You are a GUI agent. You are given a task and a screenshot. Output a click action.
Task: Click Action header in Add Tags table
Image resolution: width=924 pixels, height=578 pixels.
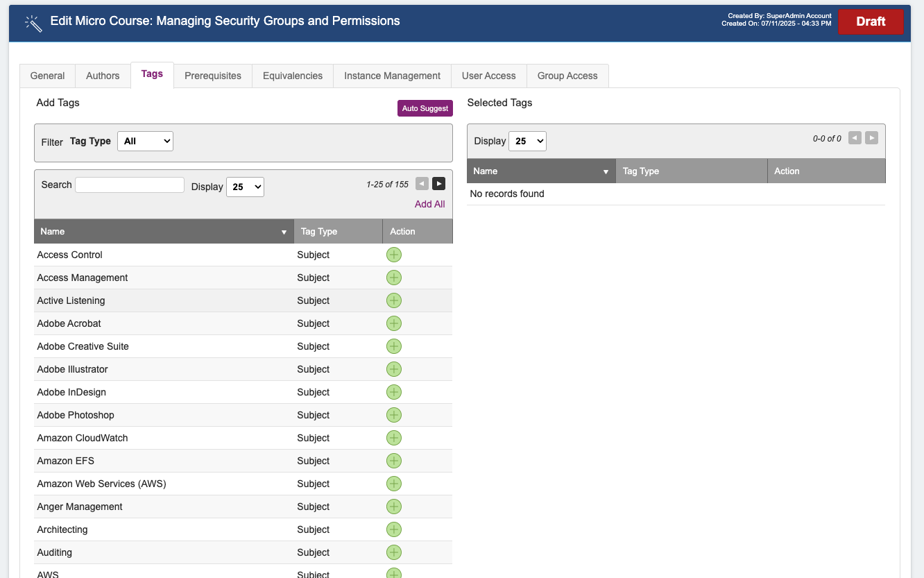(418, 232)
